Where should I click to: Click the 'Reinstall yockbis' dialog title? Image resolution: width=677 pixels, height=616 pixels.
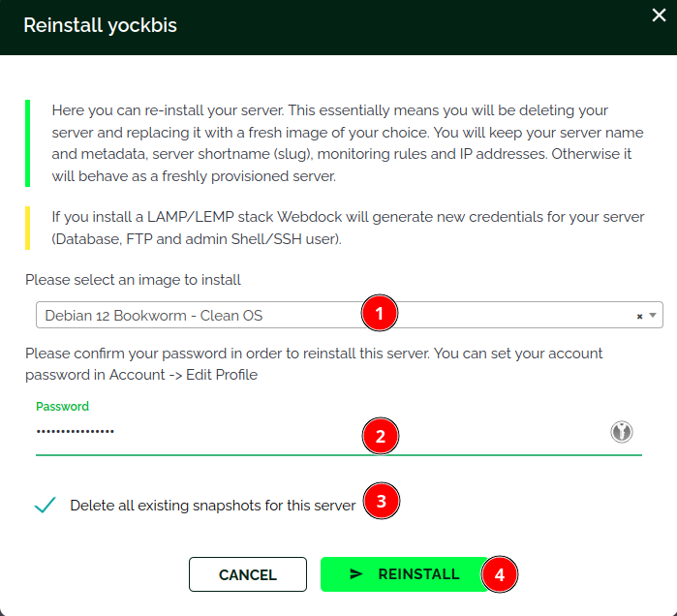click(x=100, y=26)
